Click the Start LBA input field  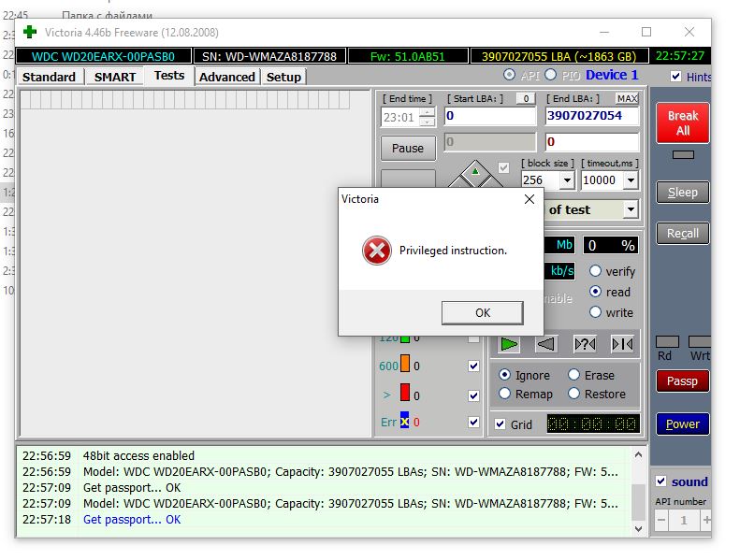point(490,116)
